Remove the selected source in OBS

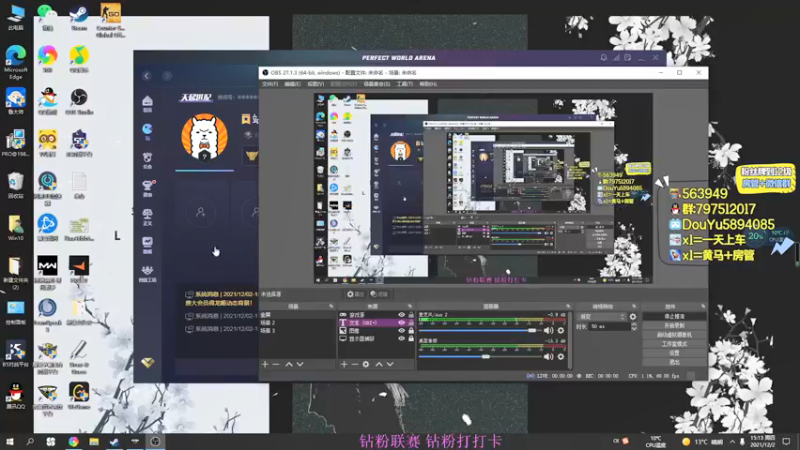coord(355,364)
